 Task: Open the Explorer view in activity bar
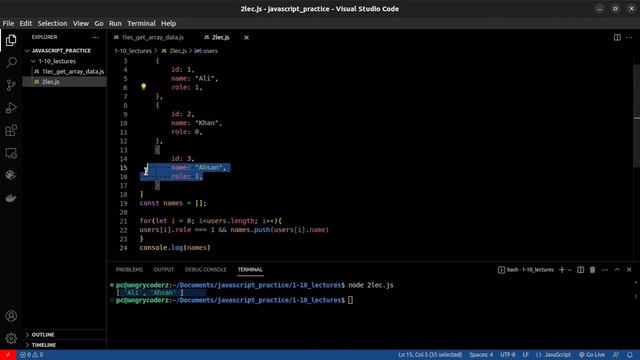pyautogui.click(x=11, y=40)
